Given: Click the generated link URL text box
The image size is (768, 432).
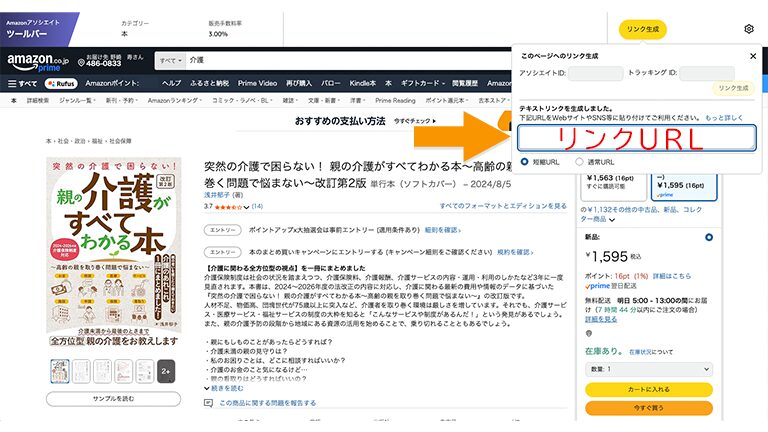Looking at the screenshot, I should point(637,138).
